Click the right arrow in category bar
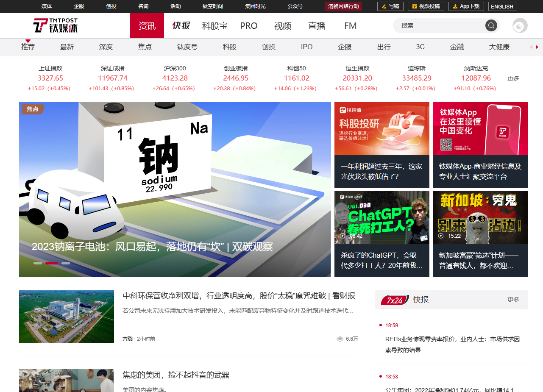The height and width of the screenshot is (392, 543). (537, 47)
